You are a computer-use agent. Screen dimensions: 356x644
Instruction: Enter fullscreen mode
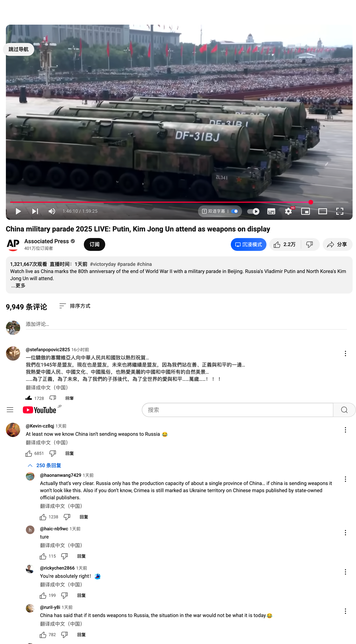340,211
